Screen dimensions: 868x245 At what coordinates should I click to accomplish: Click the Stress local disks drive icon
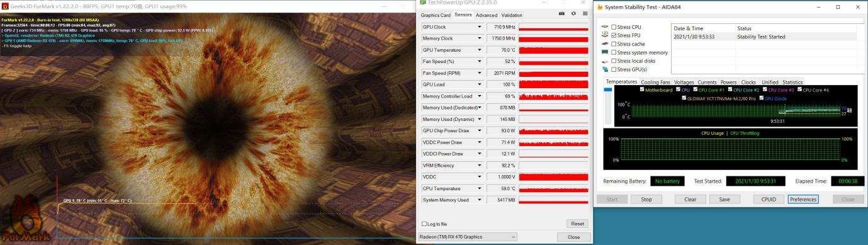click(605, 61)
